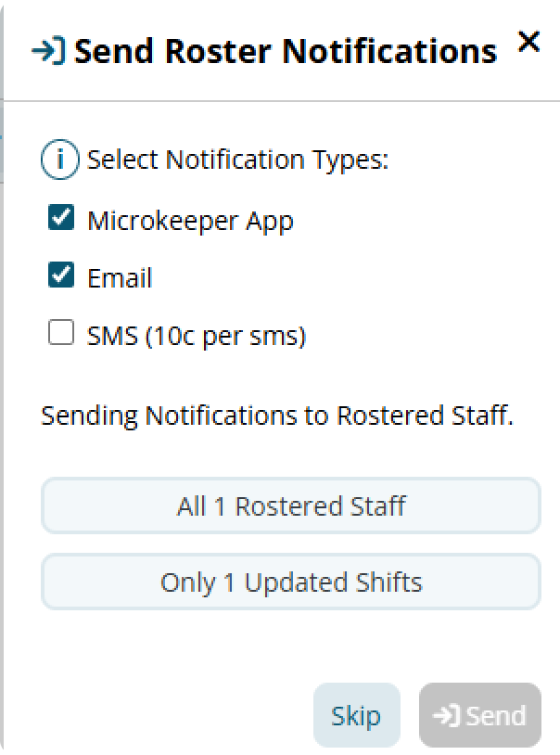Viewport: 560px width, 755px height.
Task: Click the word Rostered in the All button
Action: coord(289,506)
